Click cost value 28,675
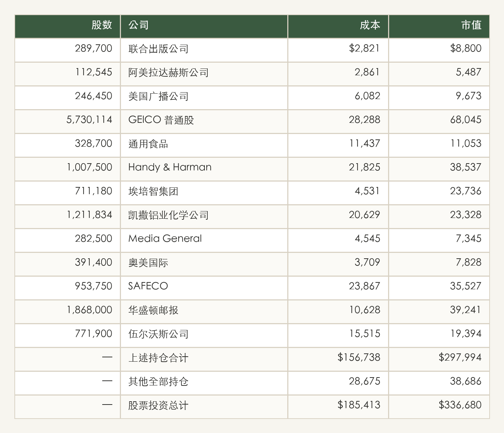Viewport: 504px width, 433px height. [364, 381]
